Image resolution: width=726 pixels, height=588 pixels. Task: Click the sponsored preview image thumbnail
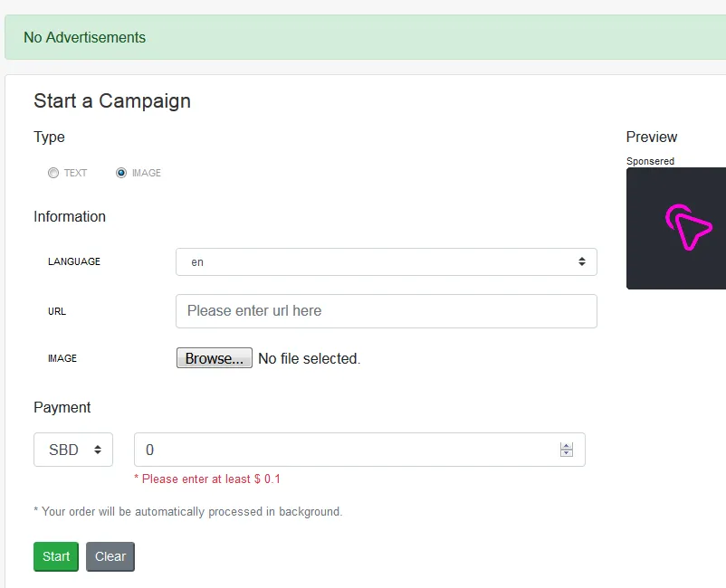click(676, 229)
